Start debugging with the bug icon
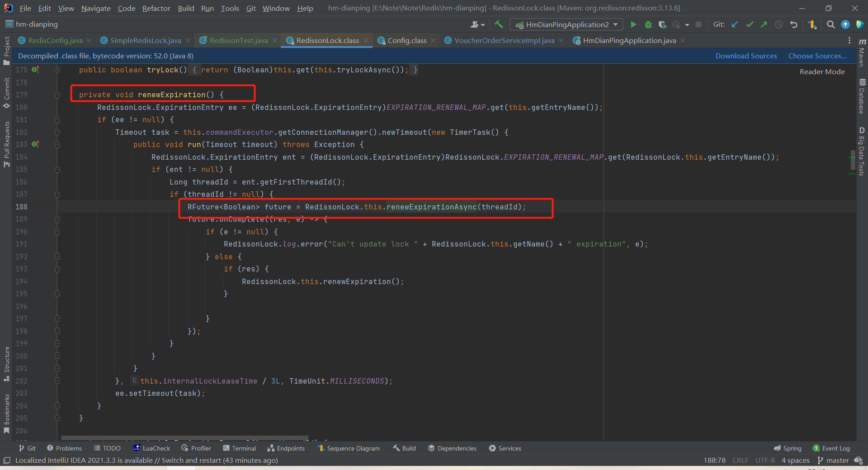Image resolution: width=868 pixels, height=470 pixels. [x=648, y=24]
